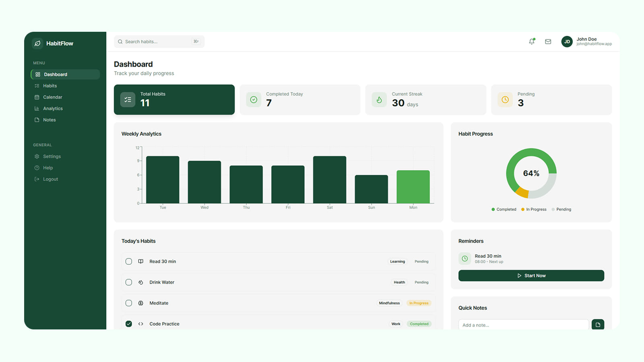This screenshot has height=362, width=644.
Task: Open the mail envelope icon
Action: point(548,41)
